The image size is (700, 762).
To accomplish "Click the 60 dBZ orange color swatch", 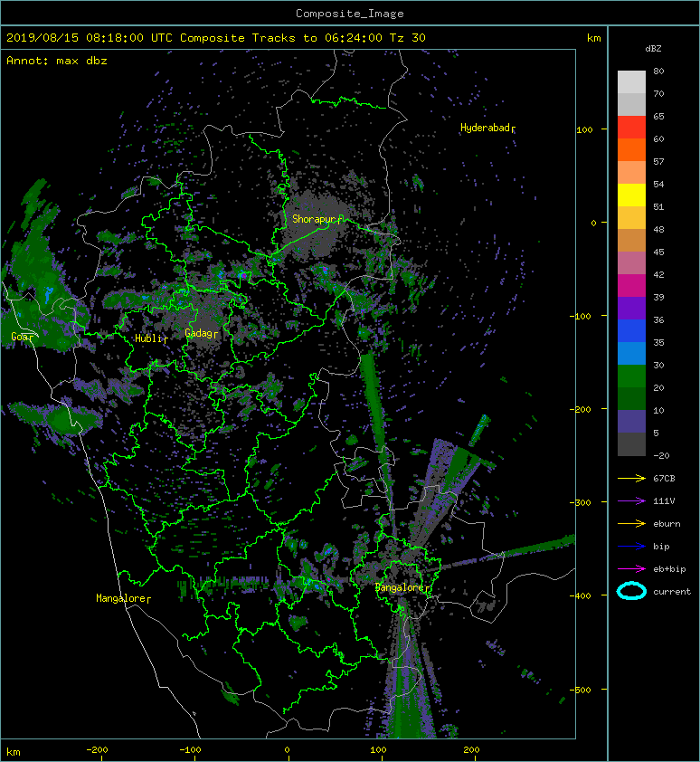I will pos(631,149).
